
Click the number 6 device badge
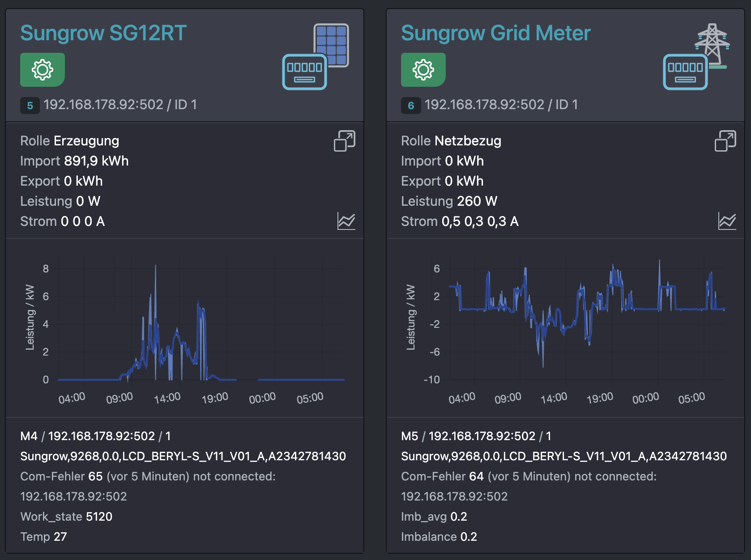[411, 106]
